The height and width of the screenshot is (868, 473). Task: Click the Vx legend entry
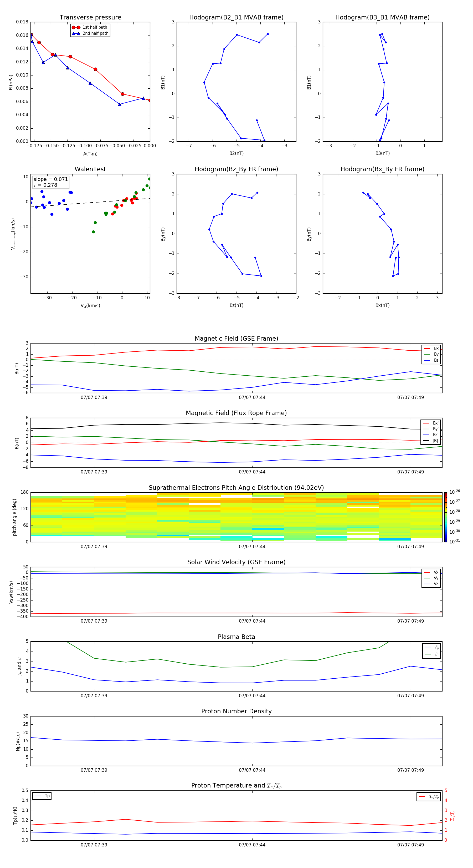coord(431,572)
